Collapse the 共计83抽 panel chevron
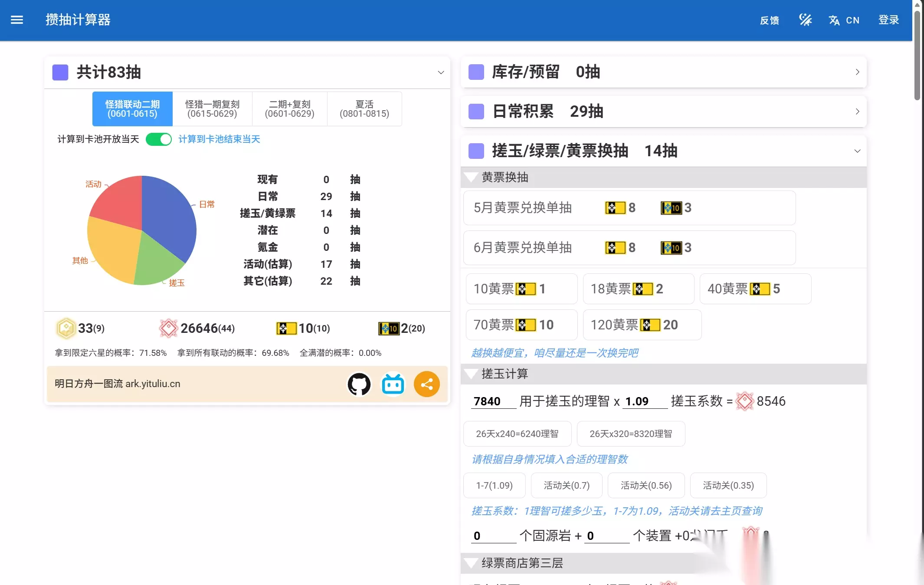The width and height of the screenshot is (924, 585). tap(441, 72)
